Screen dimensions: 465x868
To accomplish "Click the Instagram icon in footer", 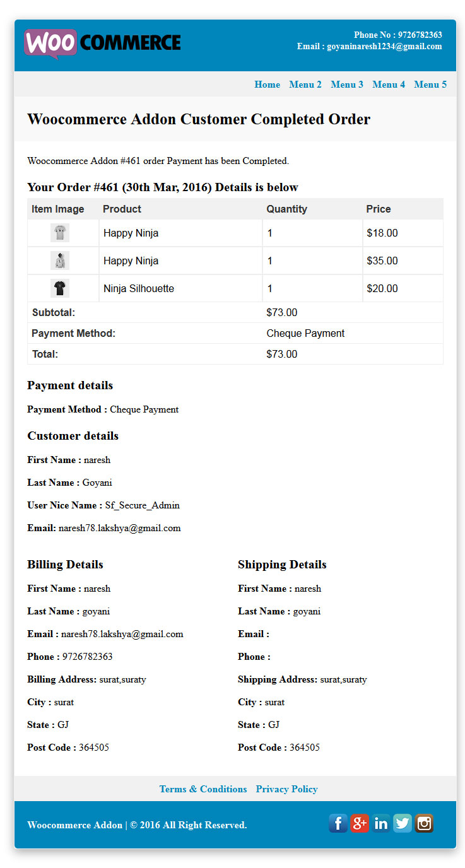I will click(424, 823).
